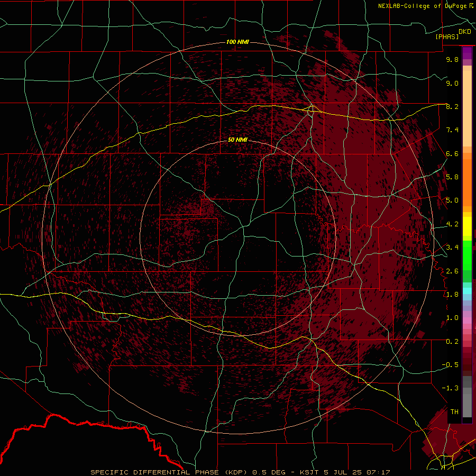The height and width of the screenshot is (476, 476).
Task: Click the 9.0 scale value
Action: click(x=452, y=83)
